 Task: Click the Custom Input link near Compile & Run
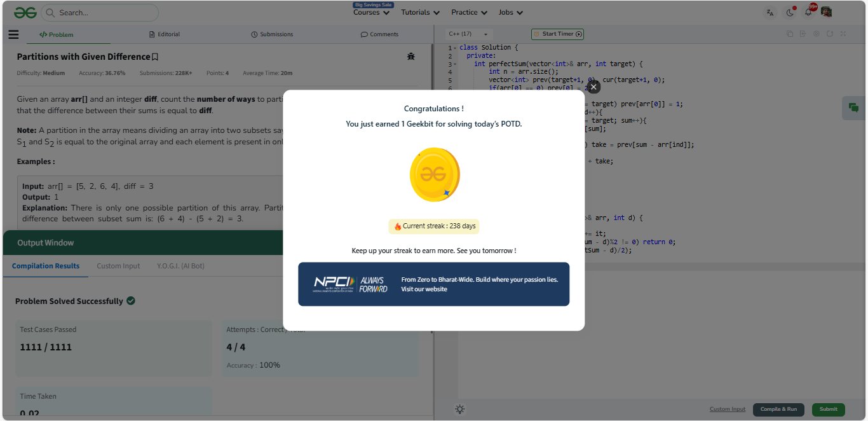728,410
